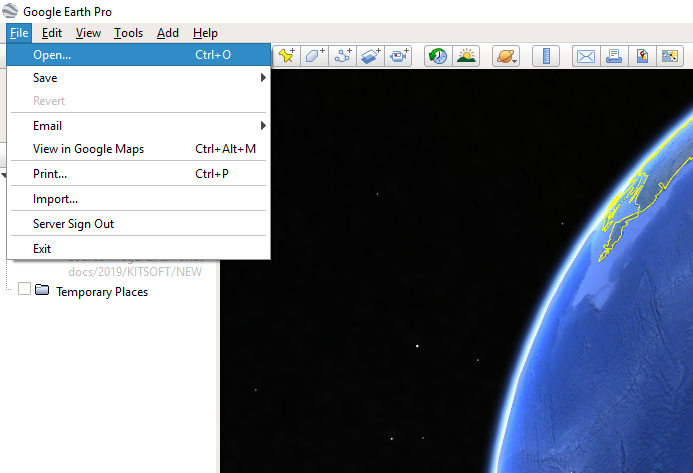Click the print toolbar icon
Viewport: 693px width, 473px height.
(x=614, y=56)
